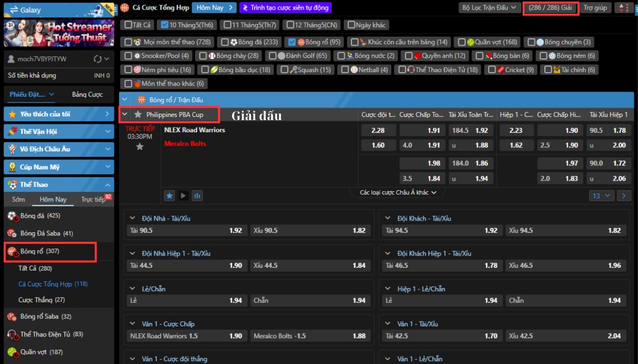Viewport: 638px width, 364px height.
Task: Open the Bộ Lọc Trận Đấu dropdown
Action: (x=489, y=8)
